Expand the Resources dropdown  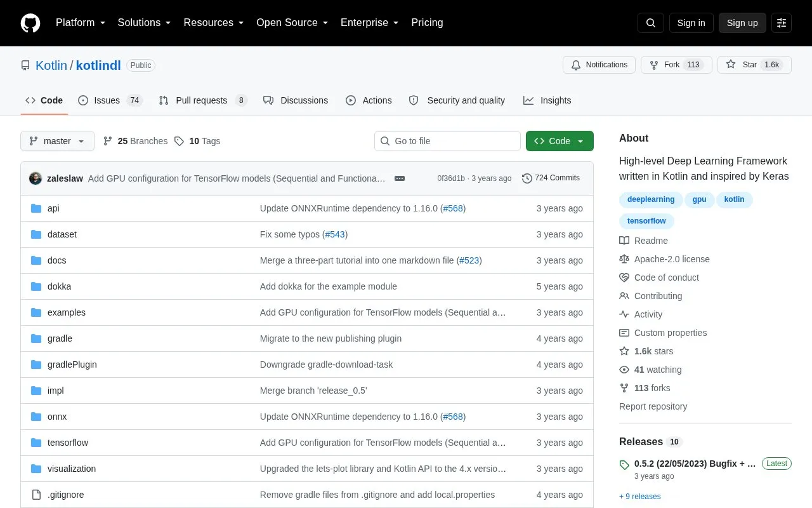tap(214, 23)
